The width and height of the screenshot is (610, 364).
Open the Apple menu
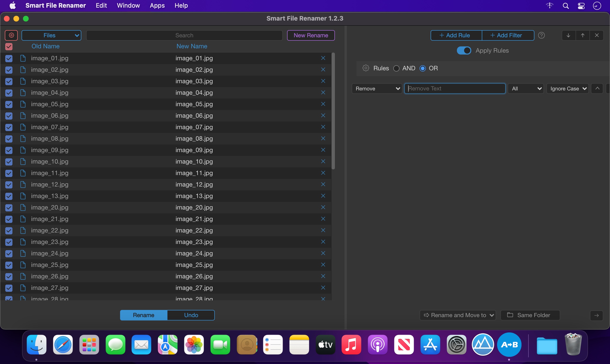coord(13,6)
